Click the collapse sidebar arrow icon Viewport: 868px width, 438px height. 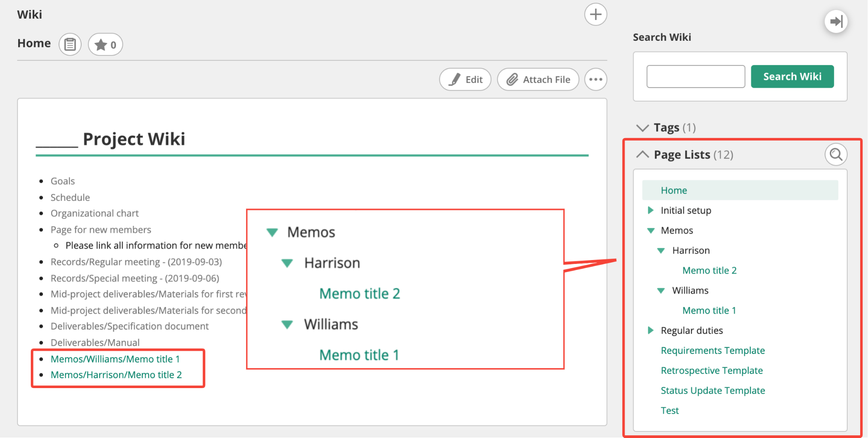[x=836, y=21]
